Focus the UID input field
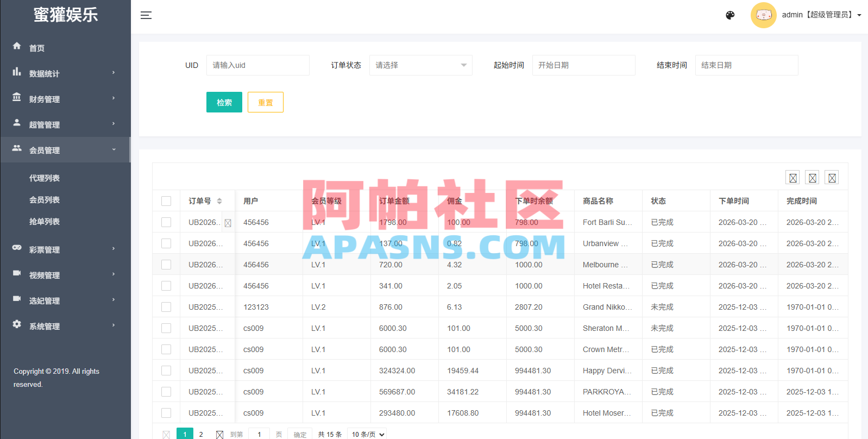The width and height of the screenshot is (868, 439). 258,65
